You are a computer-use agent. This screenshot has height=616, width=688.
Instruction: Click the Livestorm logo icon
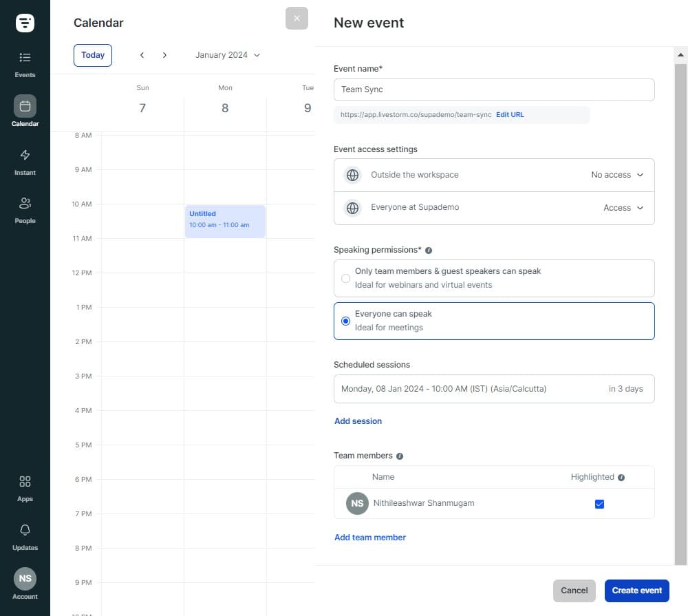25,23
